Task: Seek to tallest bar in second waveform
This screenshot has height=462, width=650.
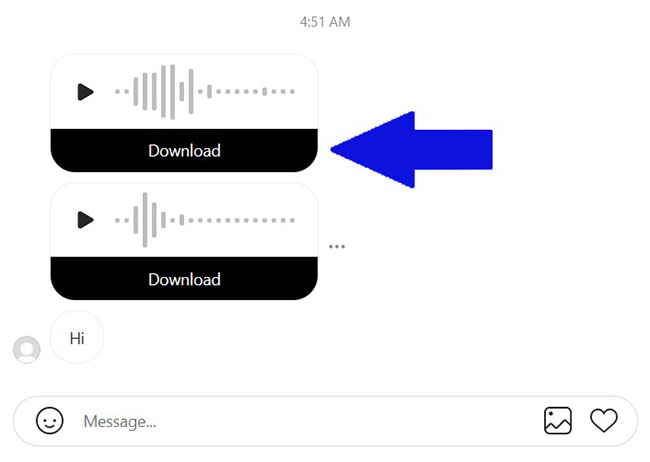Action: 145,220
